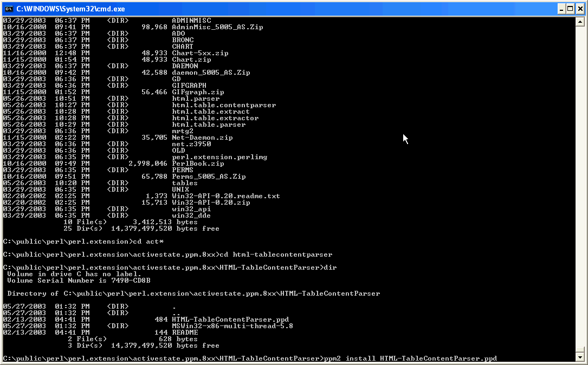Maximize the command prompt window
The image size is (588, 365).
570,9
